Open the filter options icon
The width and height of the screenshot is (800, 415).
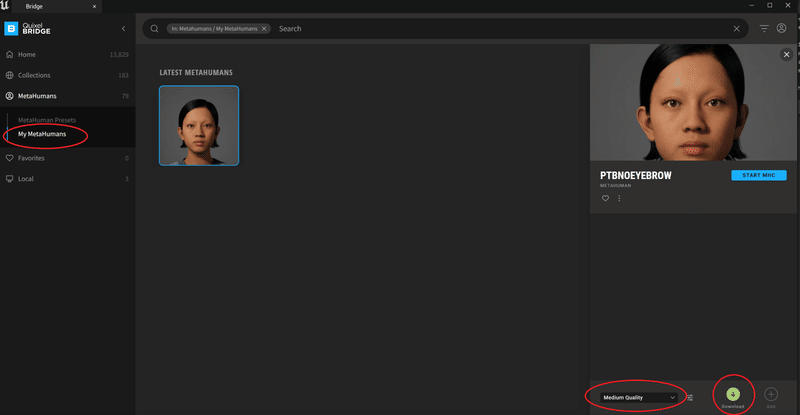[x=764, y=29]
